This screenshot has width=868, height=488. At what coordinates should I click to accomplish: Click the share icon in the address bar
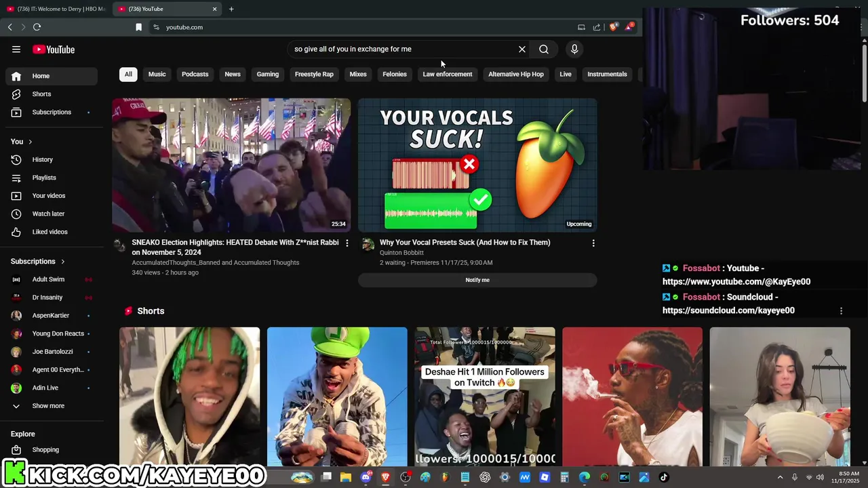point(597,27)
